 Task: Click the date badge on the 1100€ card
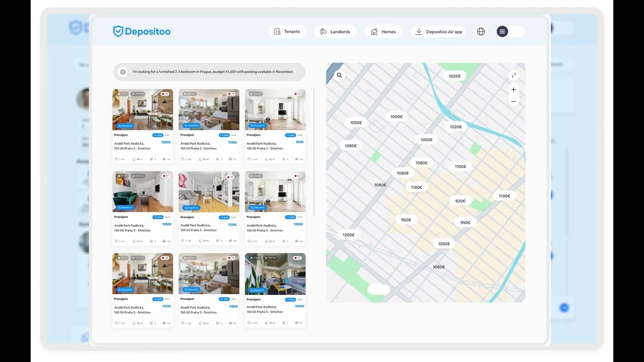(x=224, y=135)
